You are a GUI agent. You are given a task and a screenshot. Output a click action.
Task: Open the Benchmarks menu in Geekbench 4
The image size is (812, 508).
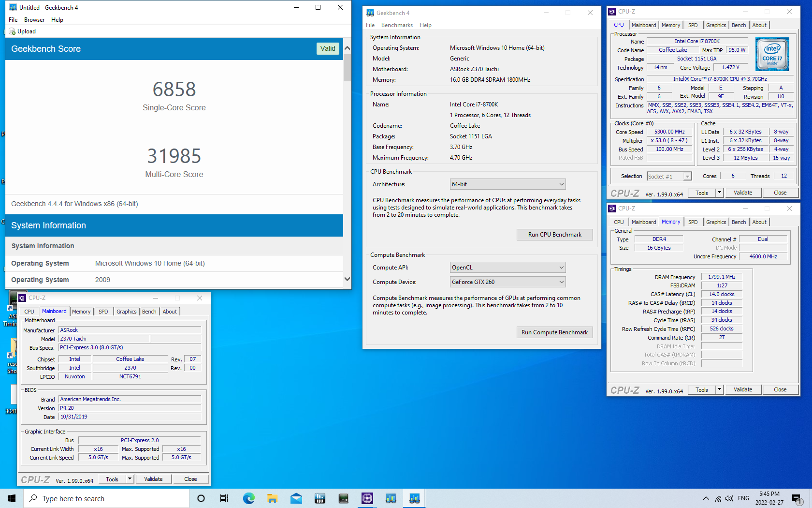pos(397,25)
